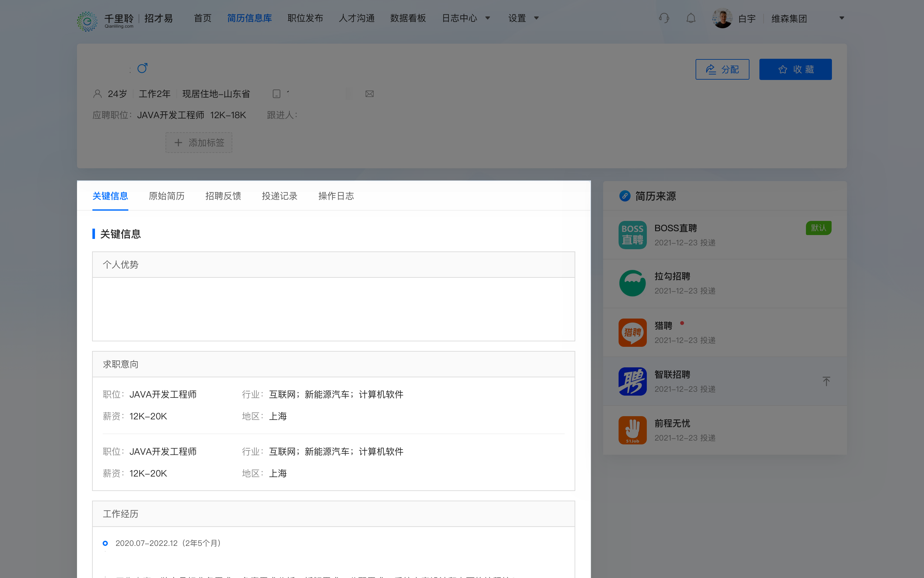Screen dimensions: 924x578
Task: Open 数据看板 navigation item
Action: 408,18
